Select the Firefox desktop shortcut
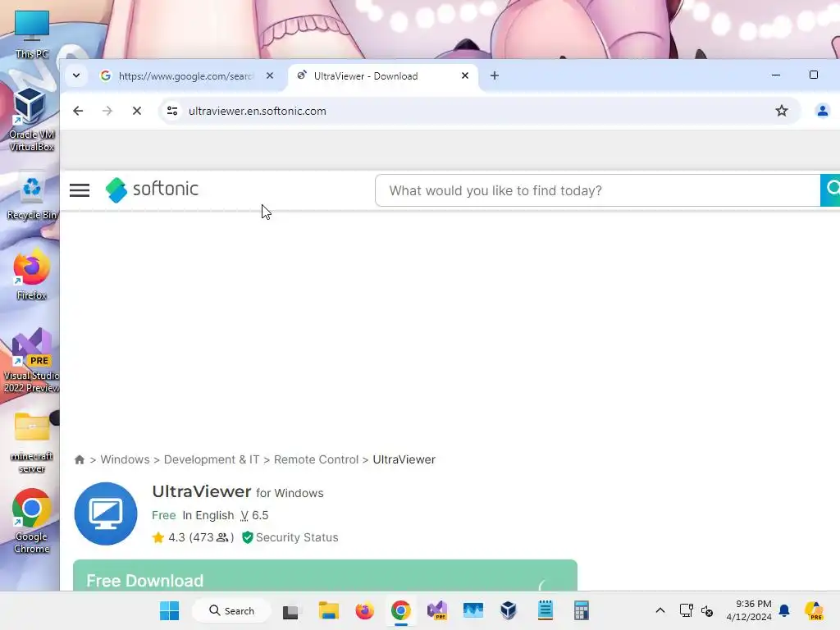The height and width of the screenshot is (630, 840). click(x=32, y=275)
